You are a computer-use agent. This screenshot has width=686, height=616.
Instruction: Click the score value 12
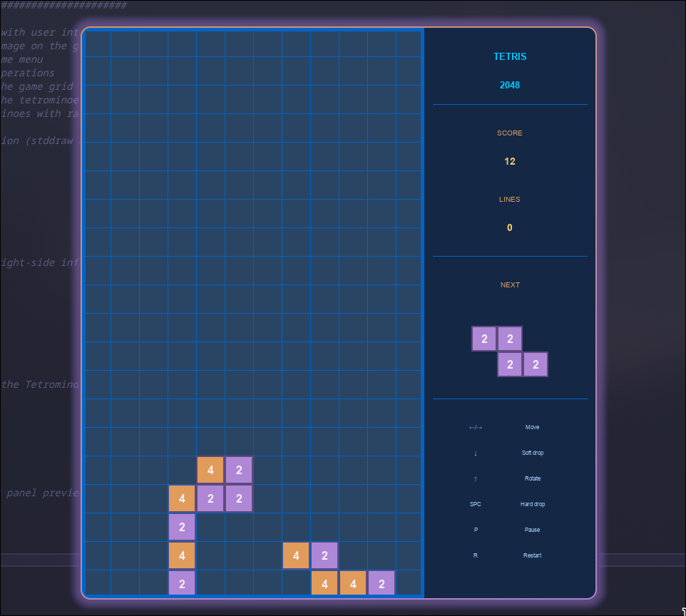click(510, 161)
